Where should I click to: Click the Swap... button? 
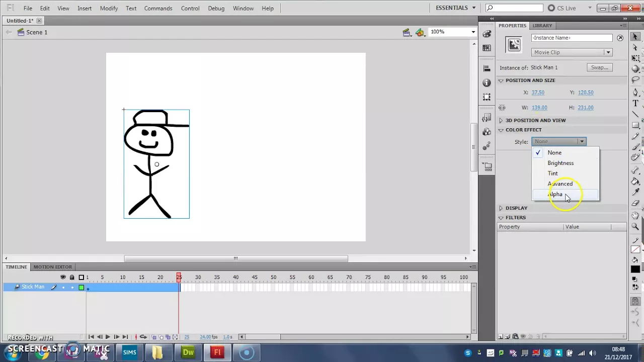599,67
